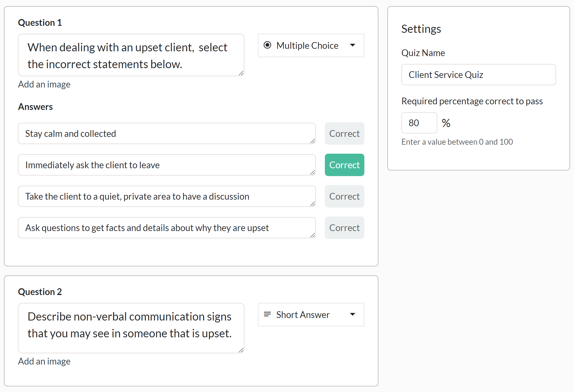Unmark 'Immediately ask the client to leave' as correct
This screenshot has width=574, height=392.
(344, 165)
